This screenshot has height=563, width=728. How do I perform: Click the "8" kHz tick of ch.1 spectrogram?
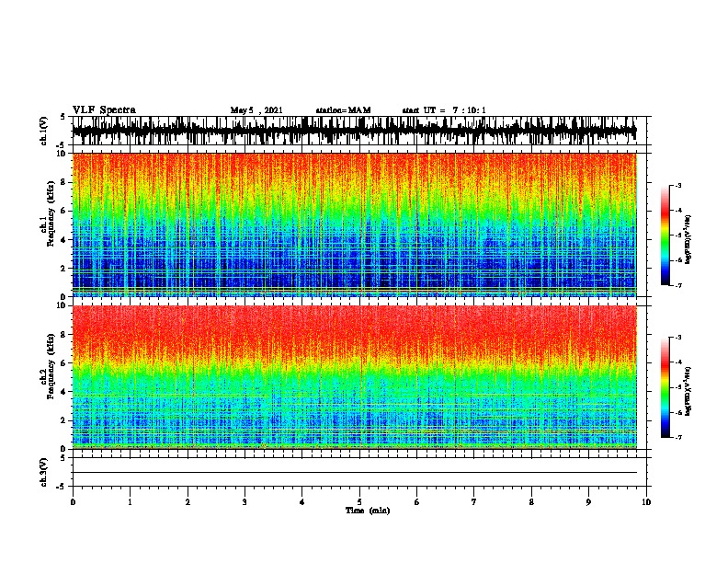point(63,182)
